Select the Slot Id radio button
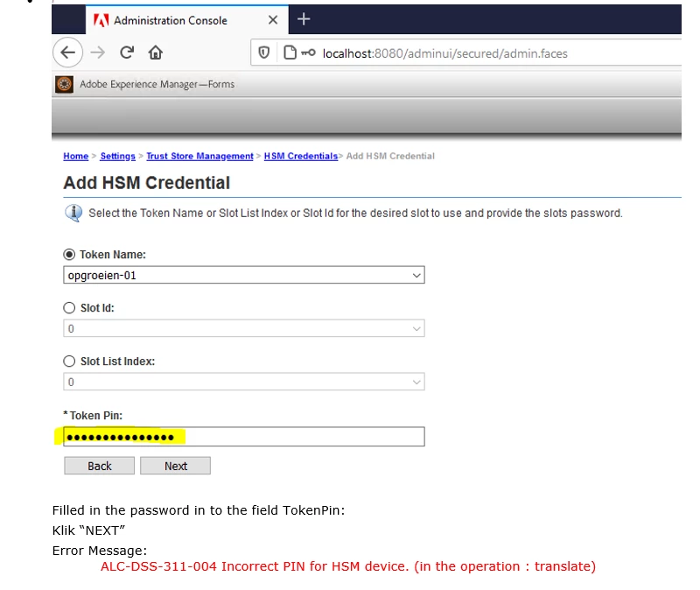The height and width of the screenshot is (590, 700). (x=69, y=308)
